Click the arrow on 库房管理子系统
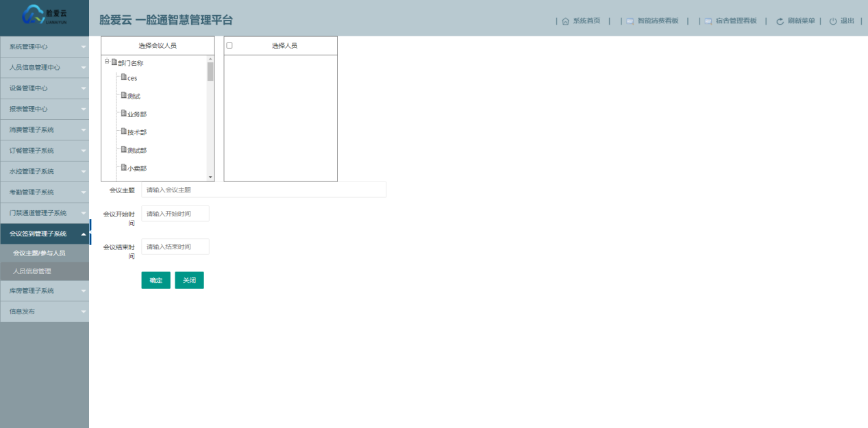This screenshot has width=868, height=428. pyautogui.click(x=84, y=291)
